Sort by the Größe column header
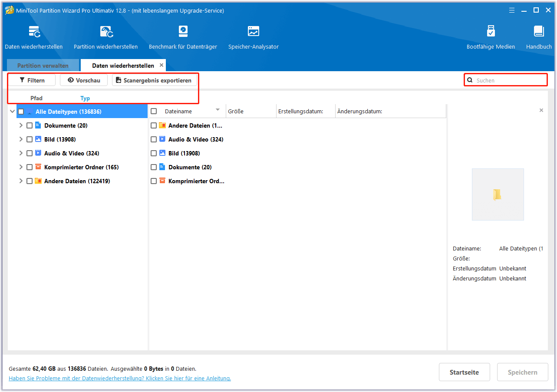557x392 pixels. [251, 111]
